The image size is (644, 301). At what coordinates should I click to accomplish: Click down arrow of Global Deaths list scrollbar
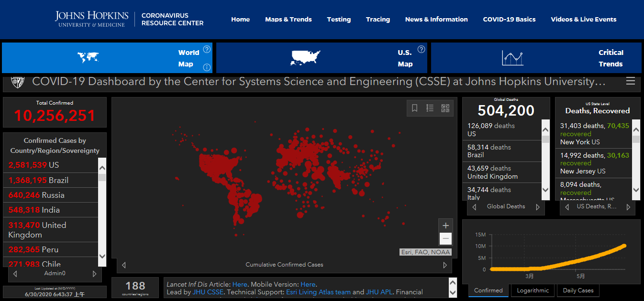(545, 190)
